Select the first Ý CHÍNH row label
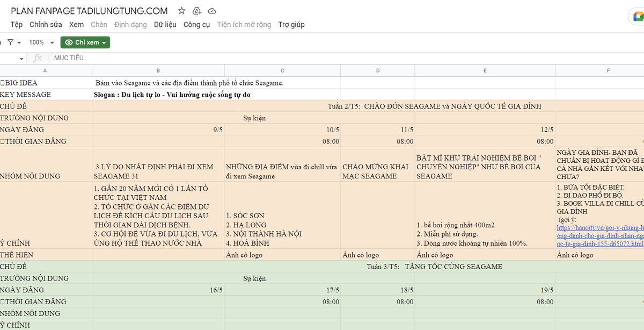This screenshot has height=330, width=644. click(x=46, y=215)
